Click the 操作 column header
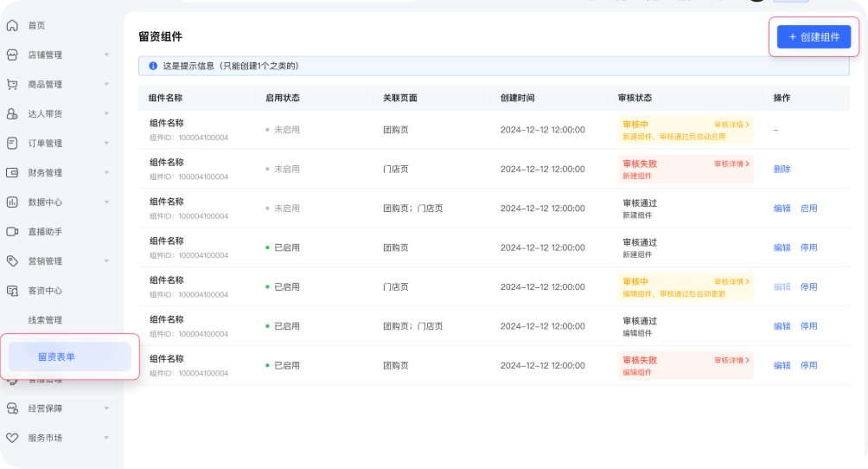The image size is (868, 469). (782, 98)
